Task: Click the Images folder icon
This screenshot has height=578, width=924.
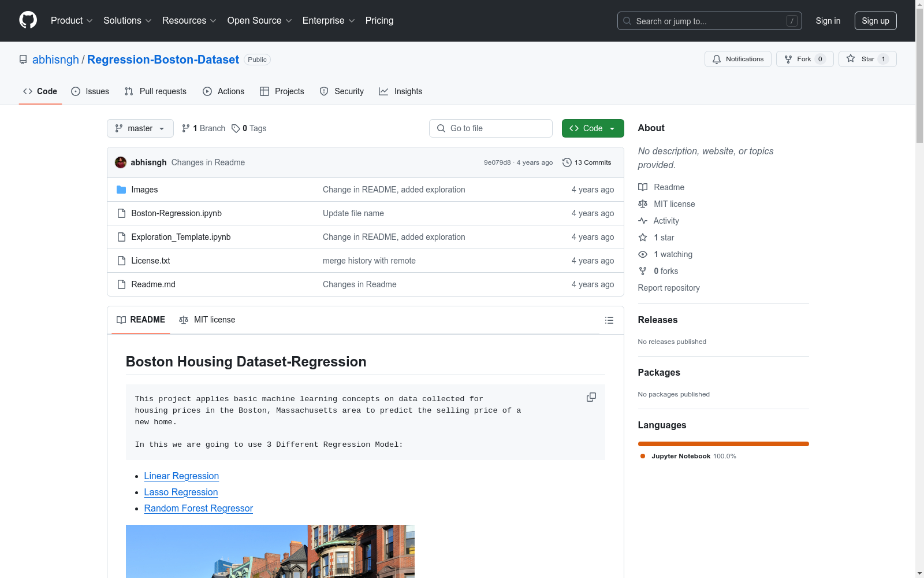Action: (121, 190)
